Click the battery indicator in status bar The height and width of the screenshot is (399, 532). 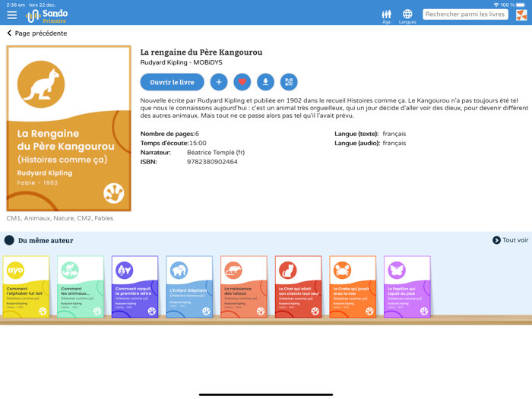(521, 5)
